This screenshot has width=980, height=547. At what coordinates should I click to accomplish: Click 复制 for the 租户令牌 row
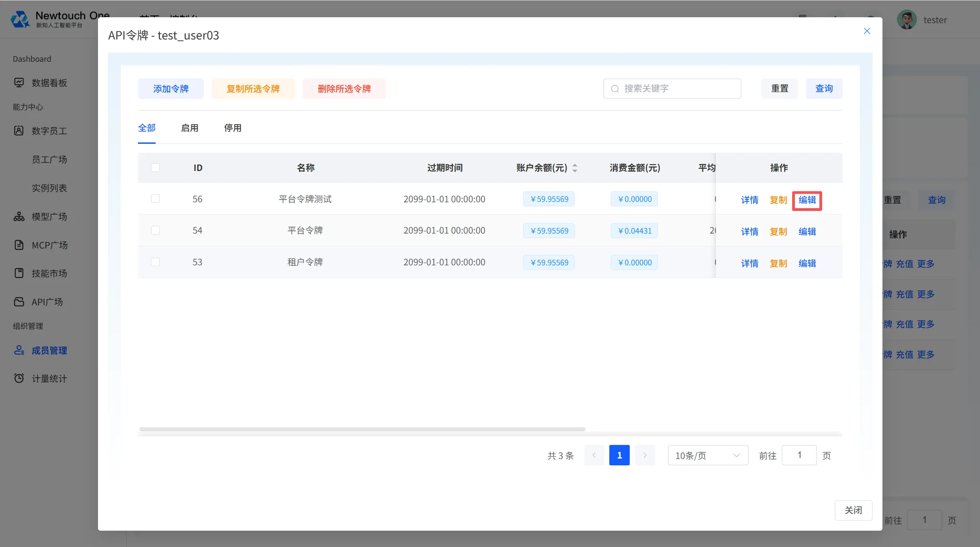click(778, 264)
